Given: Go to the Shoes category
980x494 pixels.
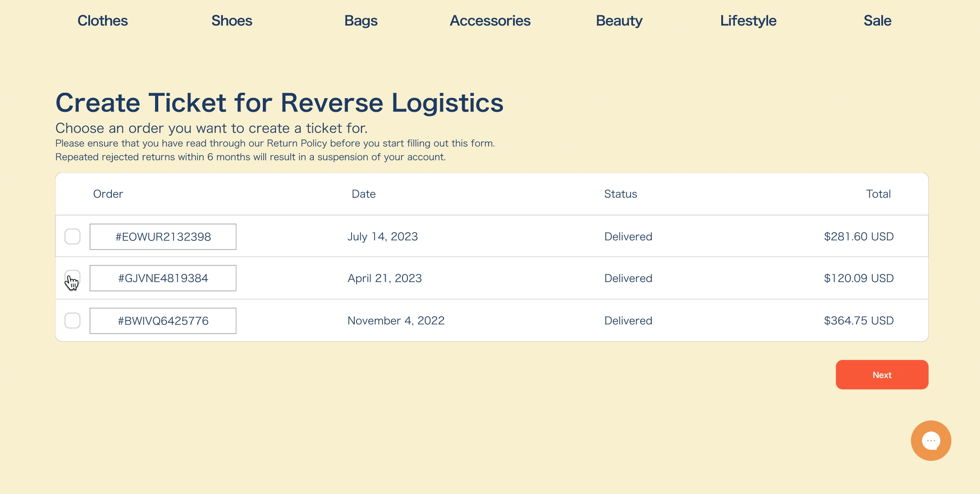Looking at the screenshot, I should (231, 20).
